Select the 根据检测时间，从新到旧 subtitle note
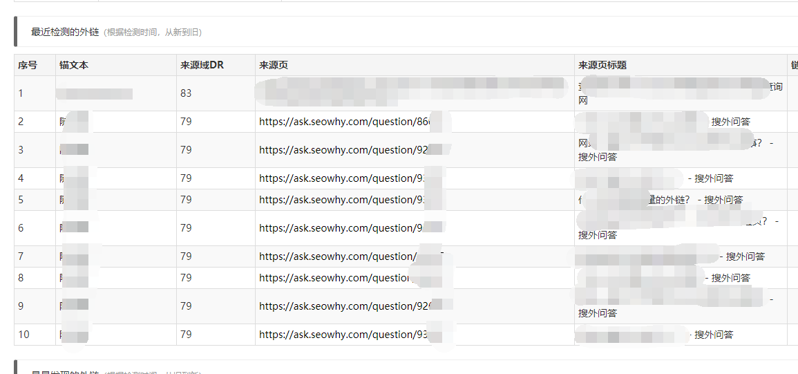Screen dimensions: 798x374 pos(153,32)
